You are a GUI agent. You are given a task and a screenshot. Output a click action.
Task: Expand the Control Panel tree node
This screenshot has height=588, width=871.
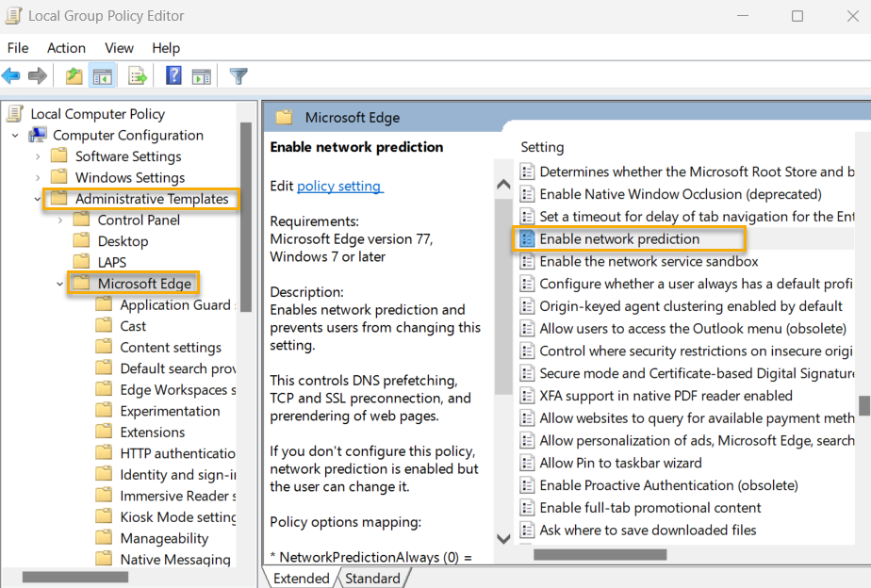point(58,220)
